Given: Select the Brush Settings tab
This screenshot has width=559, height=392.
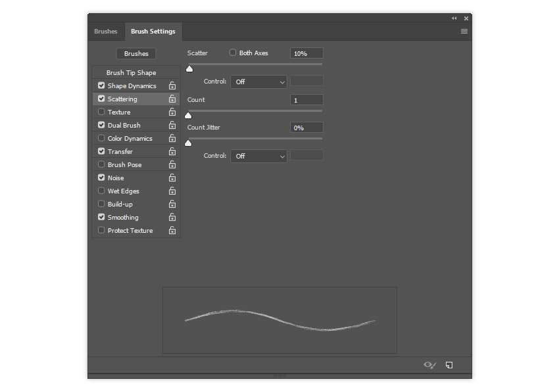Looking at the screenshot, I should 153,32.
